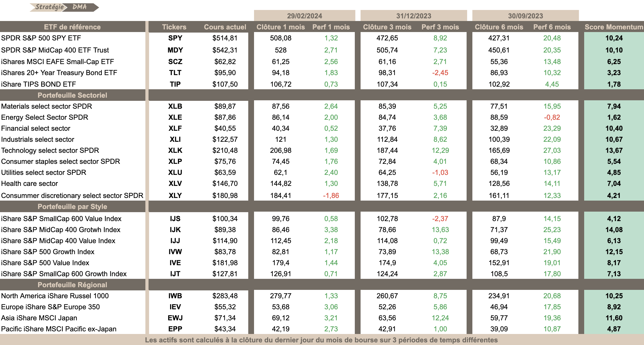Click the EWJ ticker cell
Viewport: 644px width, 345px height.
[175, 318]
